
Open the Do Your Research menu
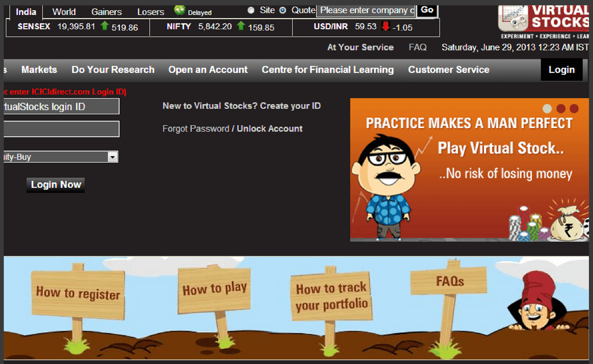coord(113,70)
